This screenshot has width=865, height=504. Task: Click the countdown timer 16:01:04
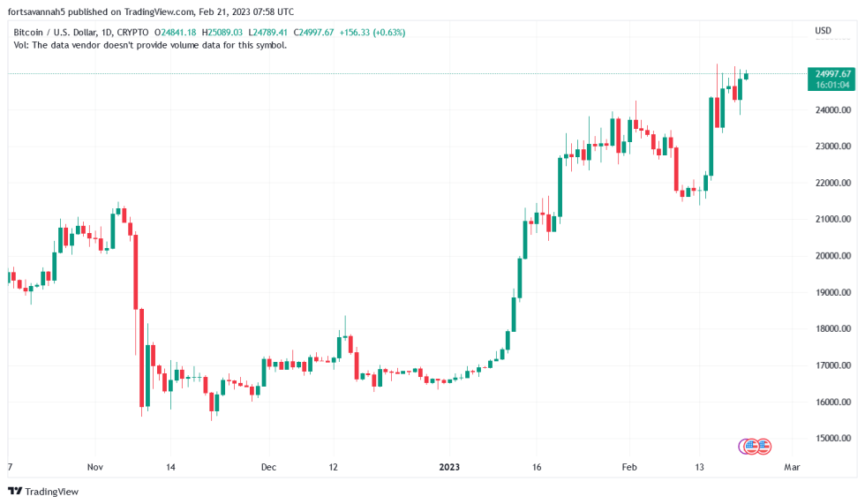(x=832, y=85)
